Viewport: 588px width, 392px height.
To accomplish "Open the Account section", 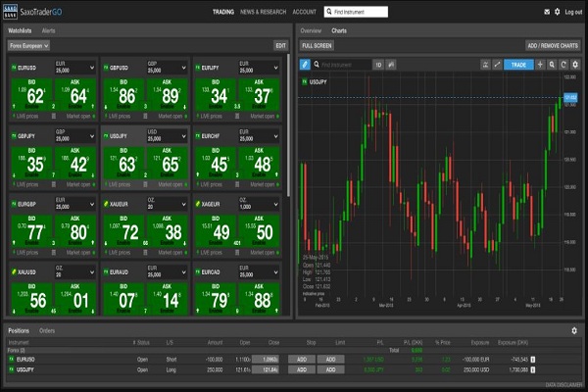I will tap(305, 12).
